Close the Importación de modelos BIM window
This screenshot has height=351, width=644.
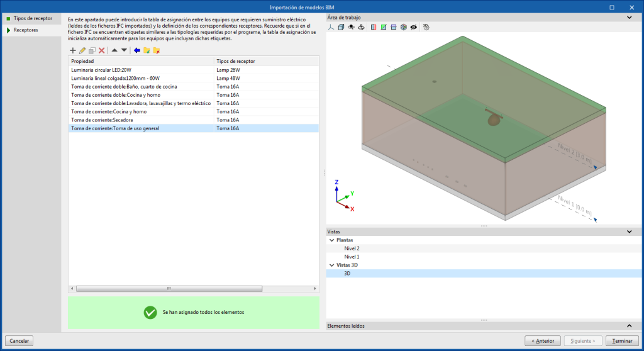631,8
